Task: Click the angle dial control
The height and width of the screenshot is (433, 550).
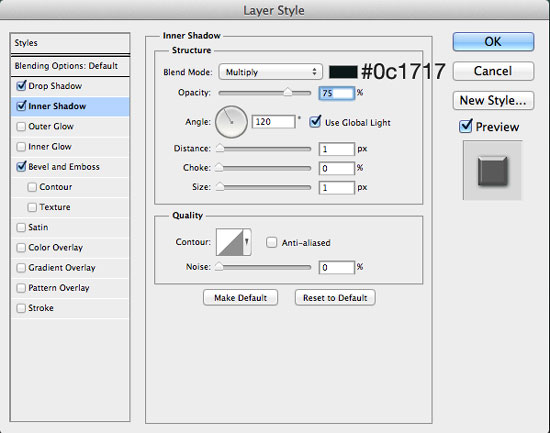Action: 231,122
